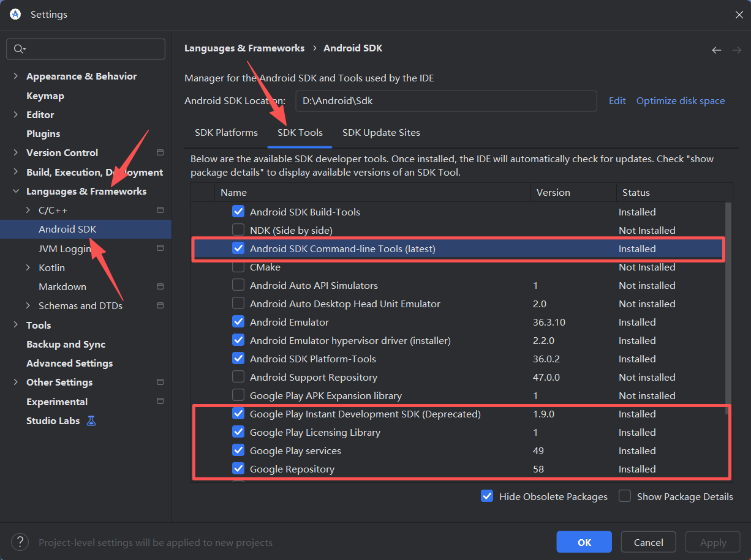Open the SDK Update Sites tab
This screenshot has width=751, height=560.
coord(381,132)
